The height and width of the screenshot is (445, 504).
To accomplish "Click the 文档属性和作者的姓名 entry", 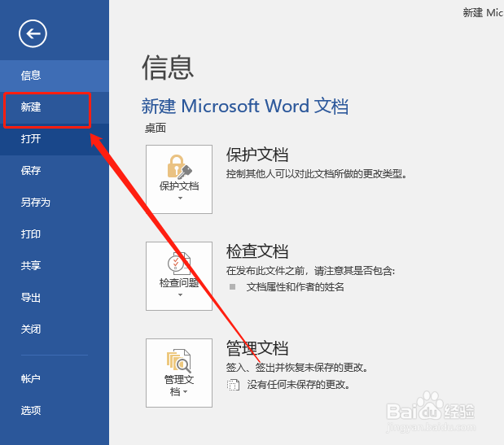I will [295, 286].
